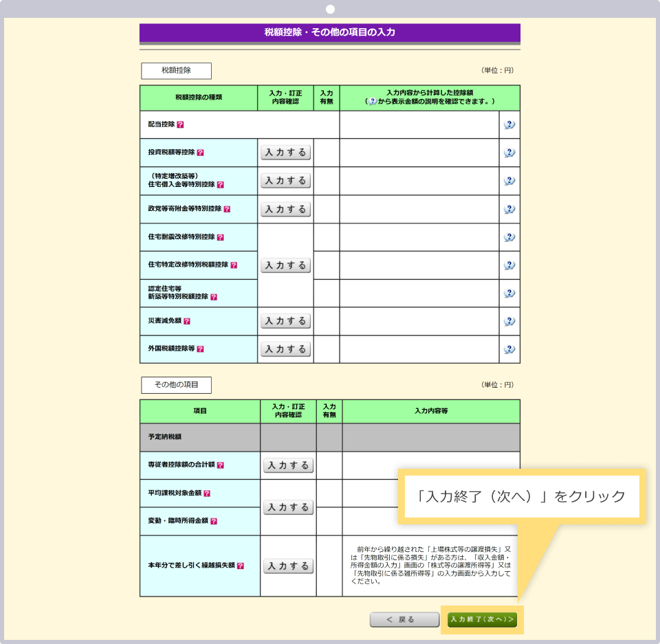Click 入力する button for 専従者控除額の合計額
The image size is (660, 644).
(x=288, y=465)
